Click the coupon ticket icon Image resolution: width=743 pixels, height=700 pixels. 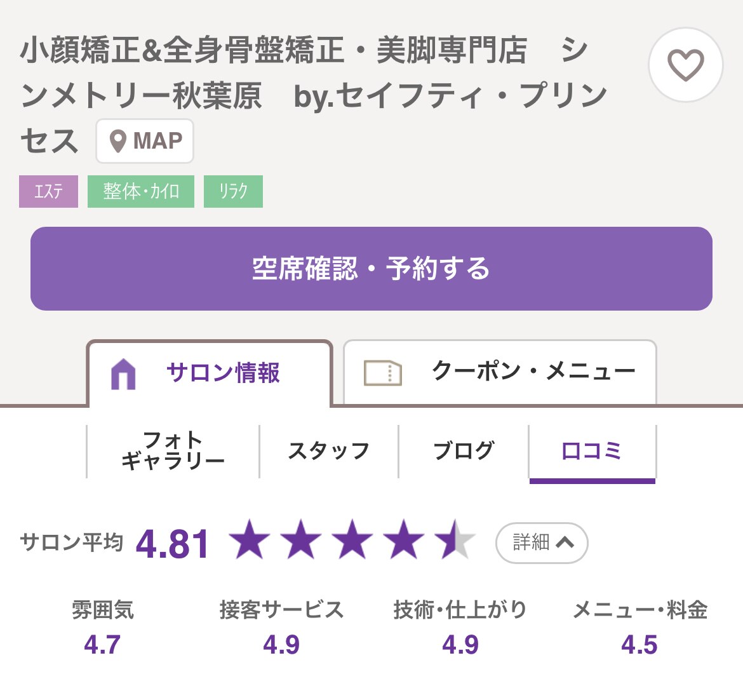(382, 372)
